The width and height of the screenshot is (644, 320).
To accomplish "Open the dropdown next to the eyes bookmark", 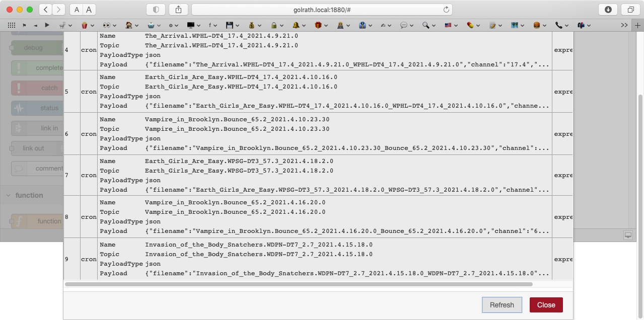I will coord(114,25).
